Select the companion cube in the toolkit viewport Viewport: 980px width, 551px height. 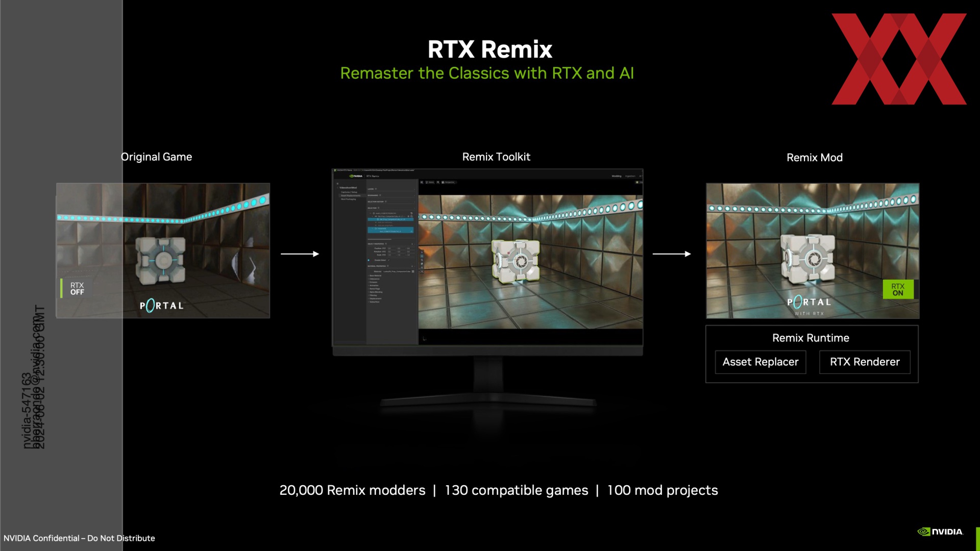(x=516, y=261)
